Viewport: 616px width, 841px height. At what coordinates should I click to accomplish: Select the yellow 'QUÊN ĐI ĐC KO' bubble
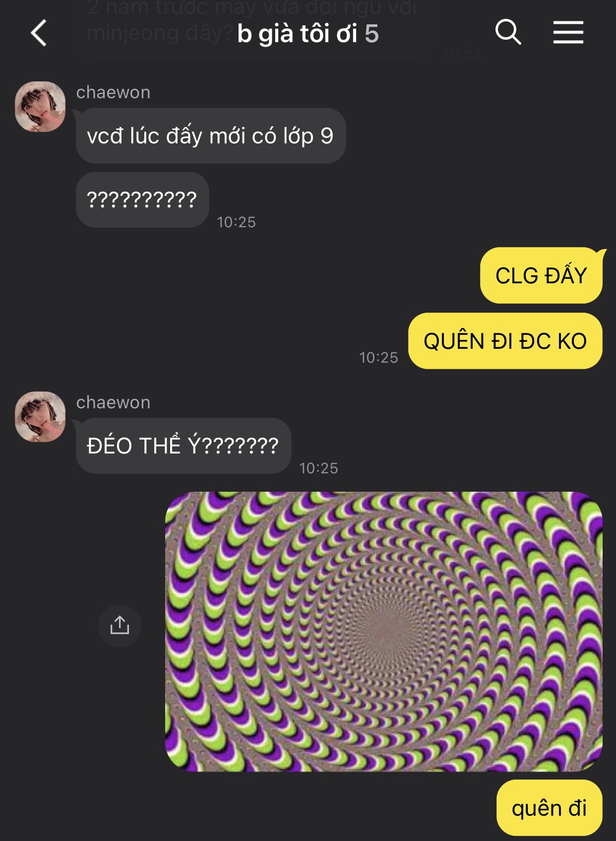(505, 341)
